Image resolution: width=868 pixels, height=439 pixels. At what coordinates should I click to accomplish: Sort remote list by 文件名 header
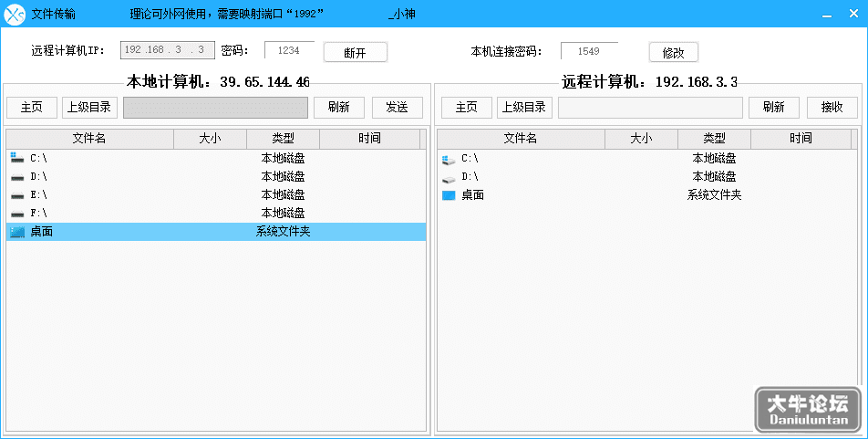(521, 139)
